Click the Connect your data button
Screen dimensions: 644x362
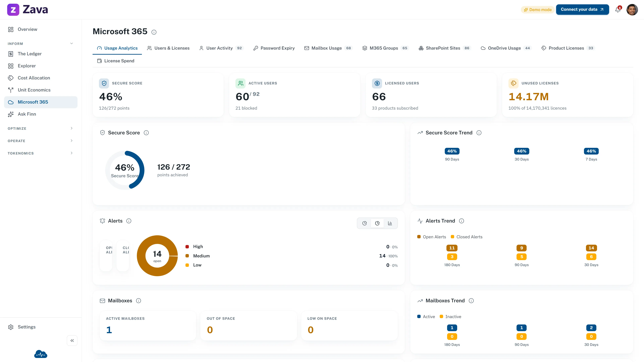pos(582,10)
